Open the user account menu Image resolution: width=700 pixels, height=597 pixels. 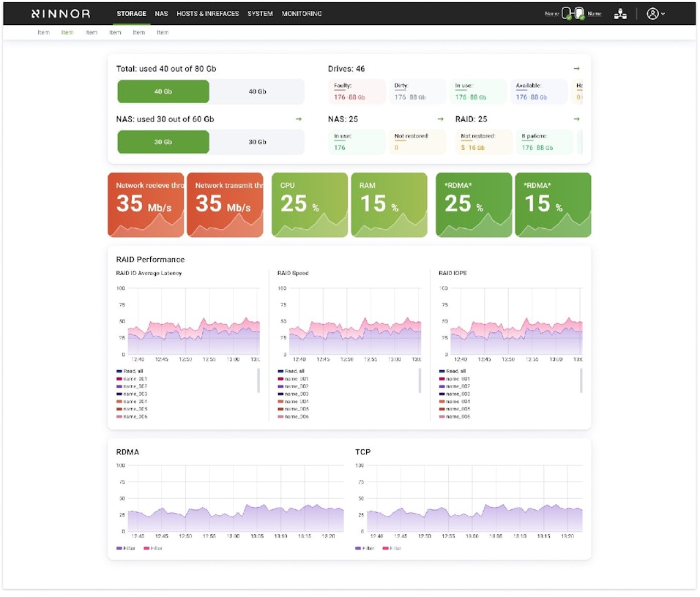655,14
